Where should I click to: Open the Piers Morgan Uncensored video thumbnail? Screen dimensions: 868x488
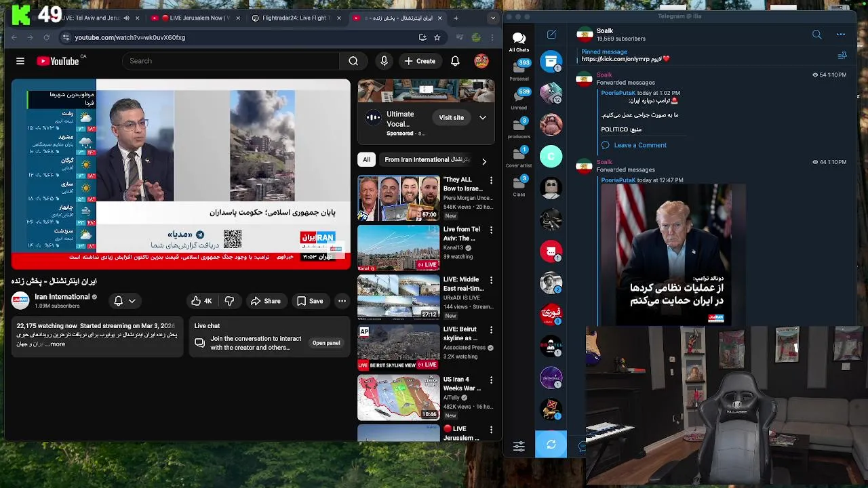tap(398, 199)
